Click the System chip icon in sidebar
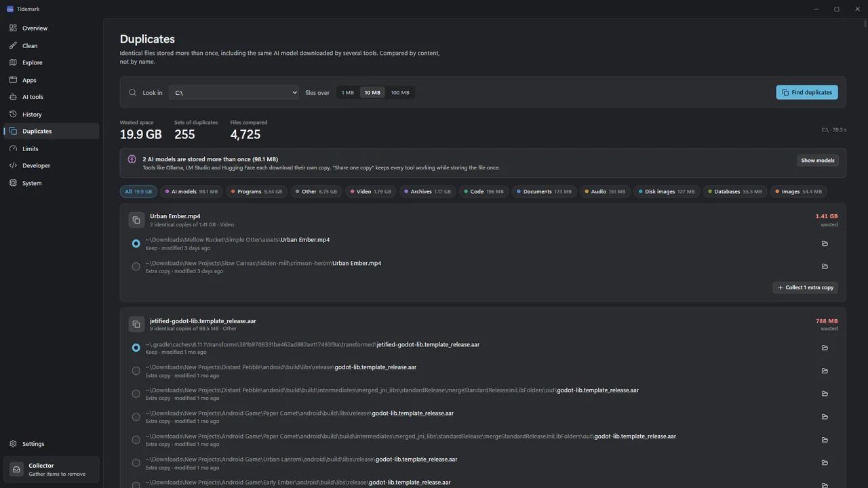Viewport: 868px width, 488px height. (x=13, y=183)
